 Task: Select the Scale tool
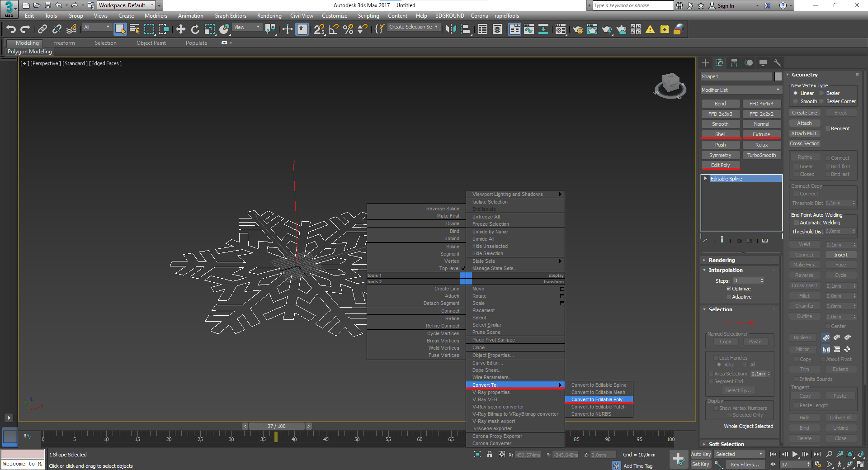click(209, 29)
